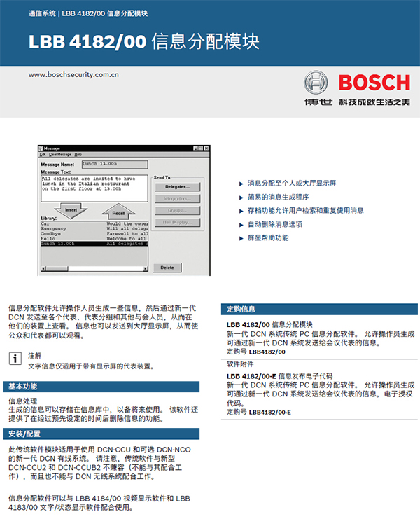
Task: Click the 信息处理 subheading
Action: [23, 401]
